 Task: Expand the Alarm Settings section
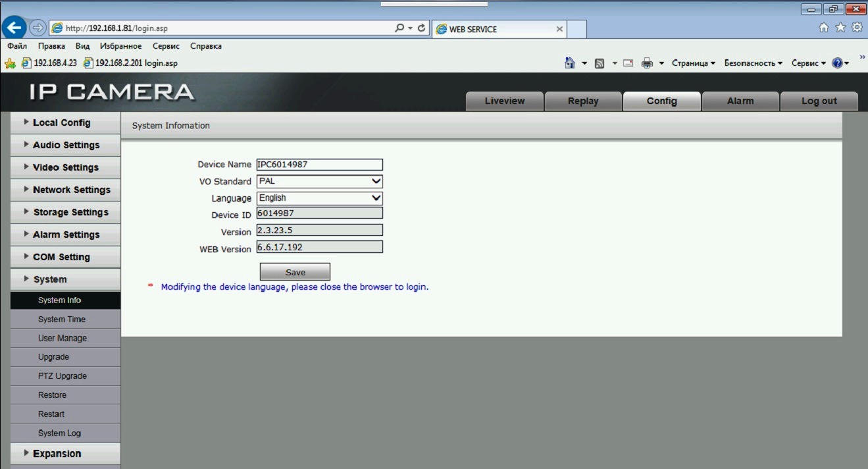click(x=66, y=234)
